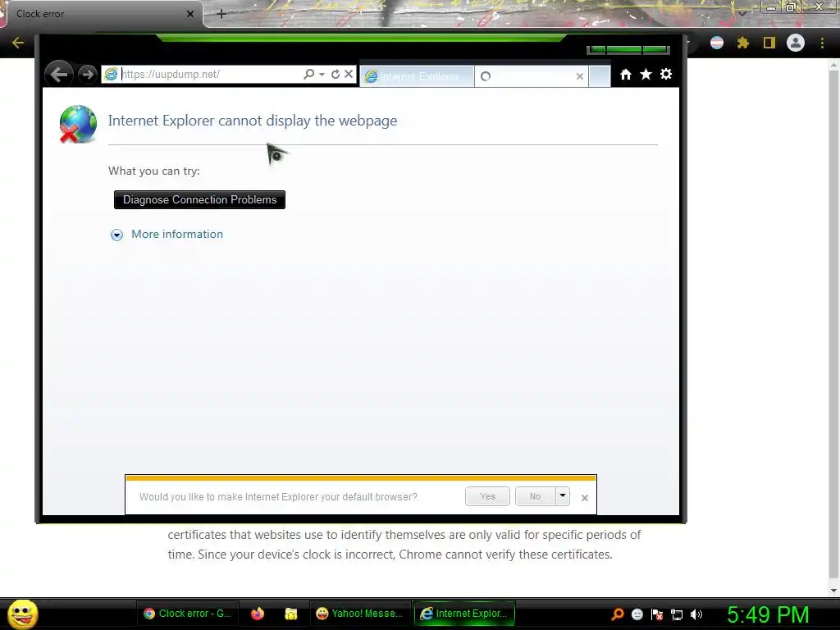Click 'What you can try:' text
The image size is (840, 630).
click(x=153, y=171)
